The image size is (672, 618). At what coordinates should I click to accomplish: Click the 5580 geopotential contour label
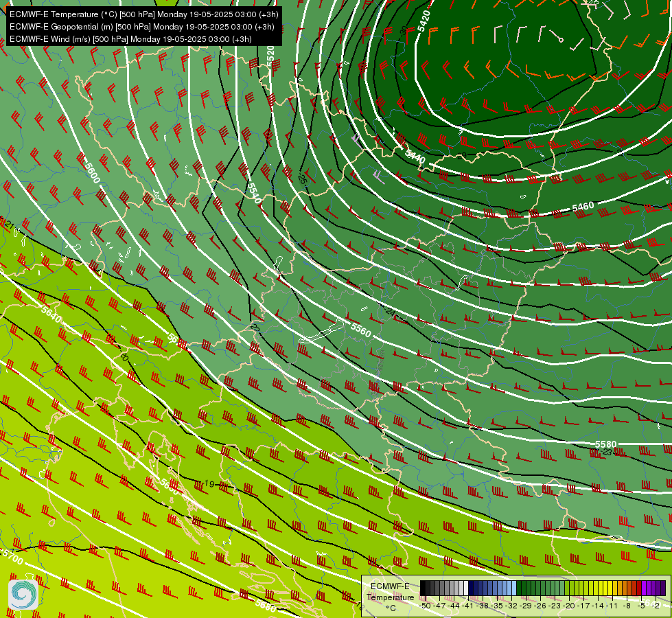[606, 444]
